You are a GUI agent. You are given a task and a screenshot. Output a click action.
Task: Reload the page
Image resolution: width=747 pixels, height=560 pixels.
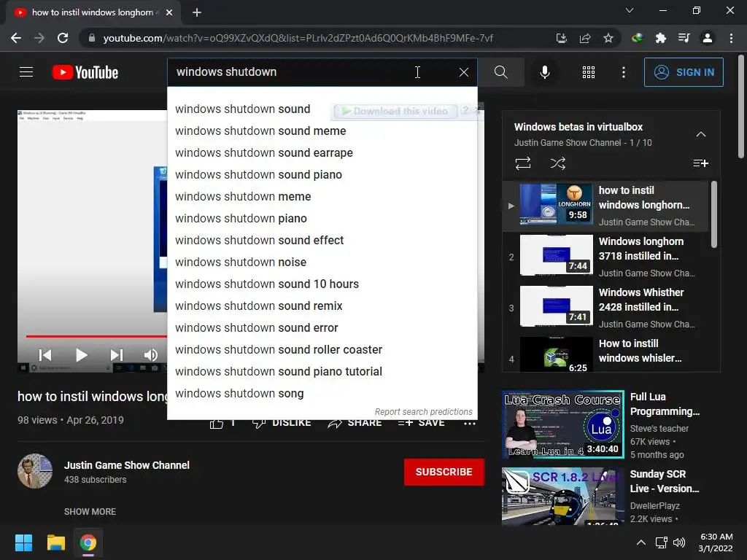coord(63,38)
